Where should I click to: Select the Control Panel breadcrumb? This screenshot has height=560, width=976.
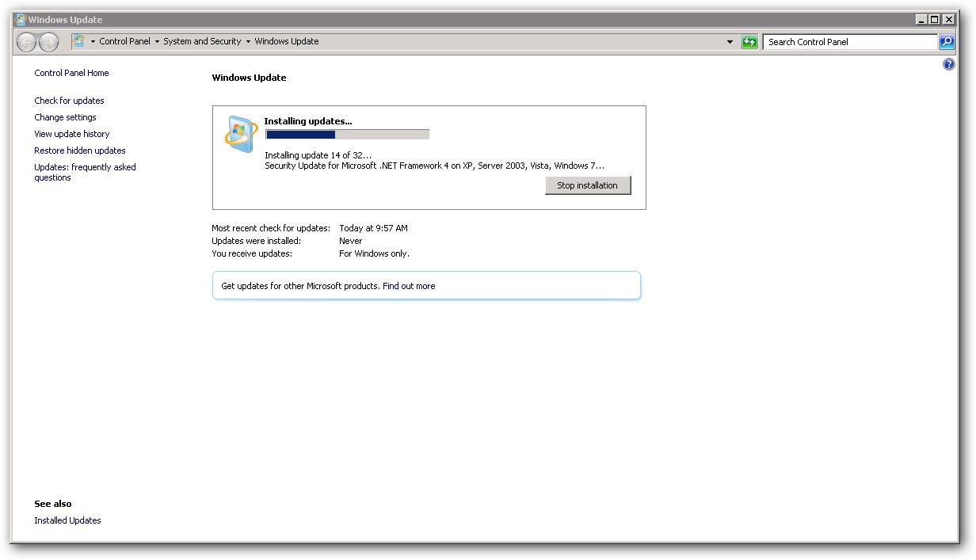[x=124, y=42]
